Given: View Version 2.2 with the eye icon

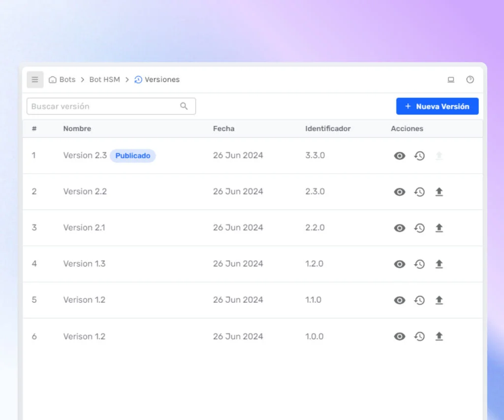Looking at the screenshot, I should 400,192.
